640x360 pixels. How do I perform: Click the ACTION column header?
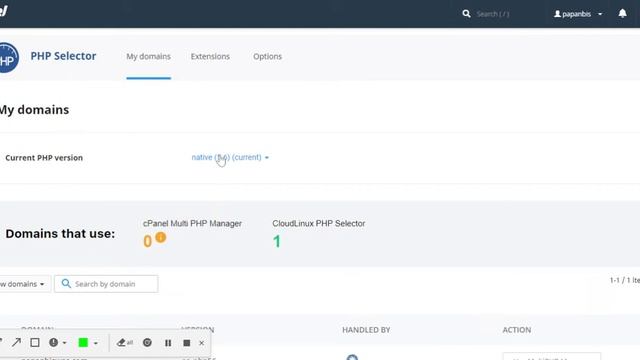tap(517, 330)
